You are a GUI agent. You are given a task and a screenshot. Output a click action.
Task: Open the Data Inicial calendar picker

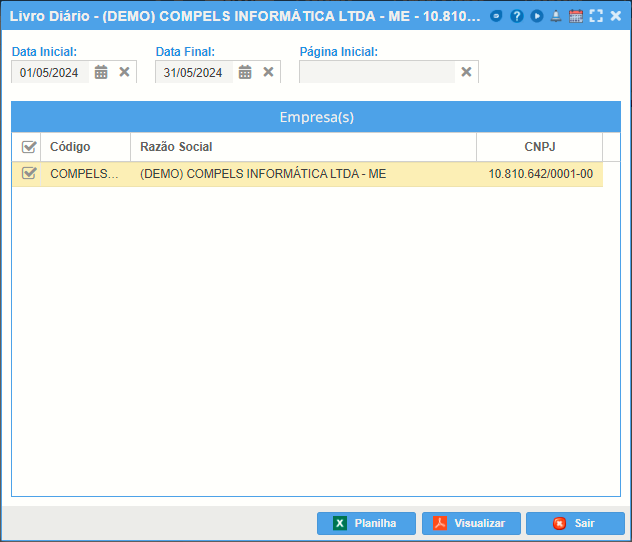click(x=101, y=72)
